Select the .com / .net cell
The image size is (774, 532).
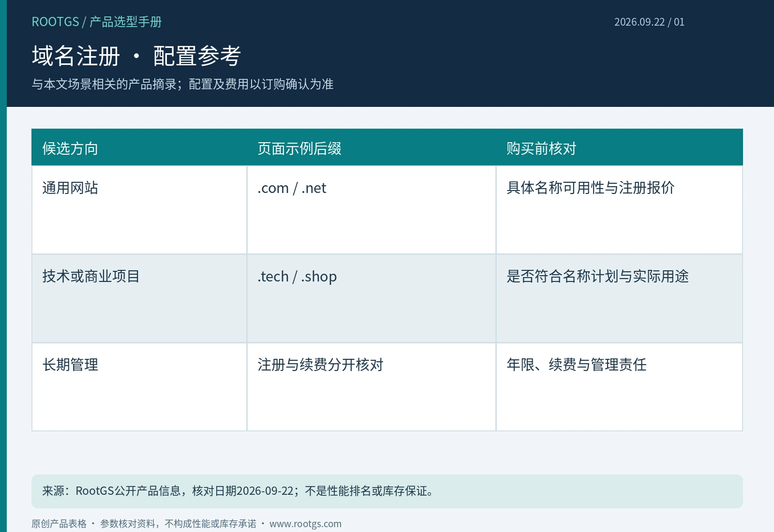372,210
